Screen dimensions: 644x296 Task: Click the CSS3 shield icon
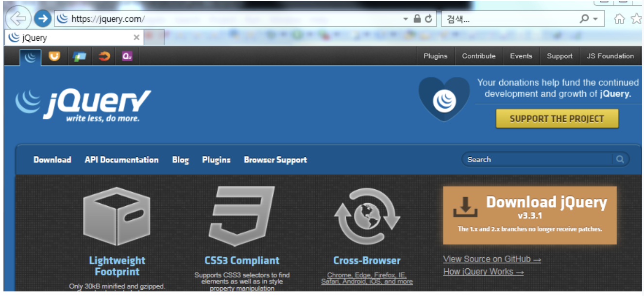pyautogui.click(x=241, y=216)
